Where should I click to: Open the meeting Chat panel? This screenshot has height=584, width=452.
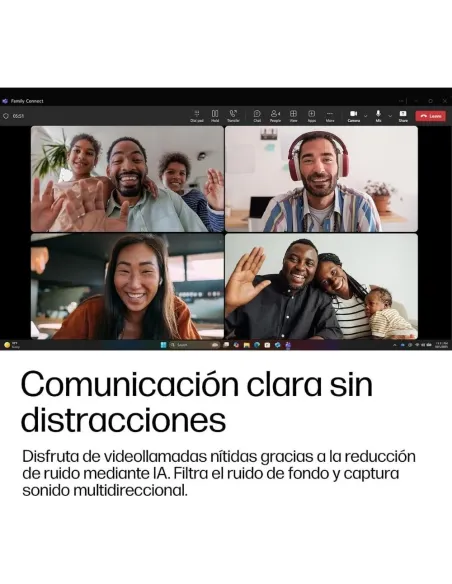coord(257,116)
